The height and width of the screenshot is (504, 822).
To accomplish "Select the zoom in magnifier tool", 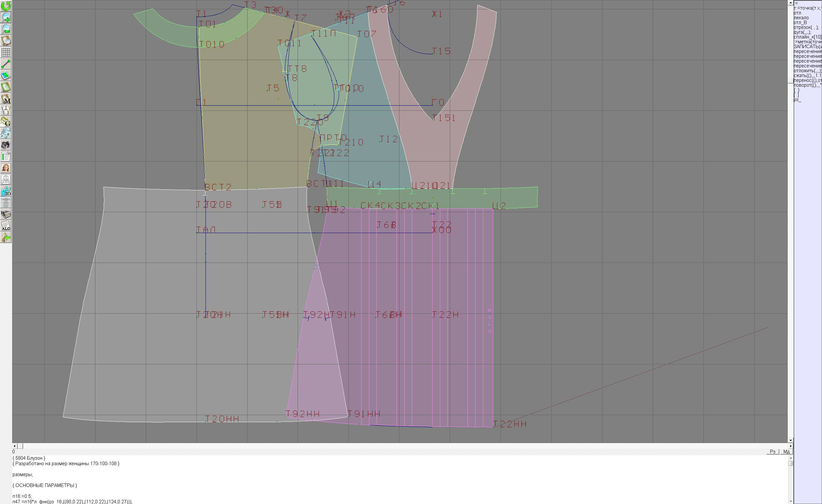I will coord(6,17).
